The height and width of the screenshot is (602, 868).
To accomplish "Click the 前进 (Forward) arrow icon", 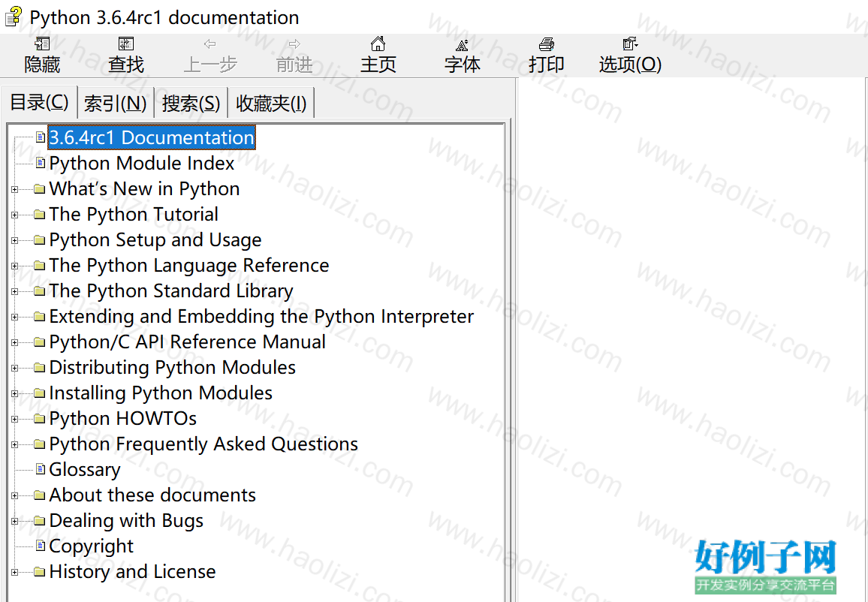I will click(x=294, y=44).
